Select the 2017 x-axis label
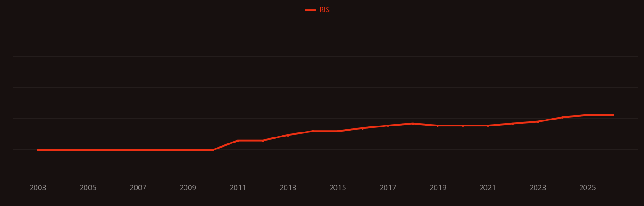Screen dimensions: 644x206 [388, 188]
